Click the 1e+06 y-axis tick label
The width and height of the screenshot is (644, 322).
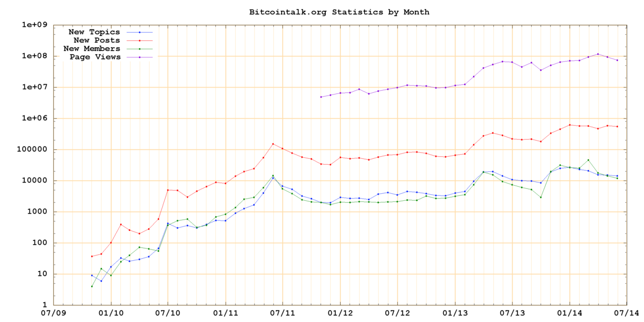click(36, 118)
